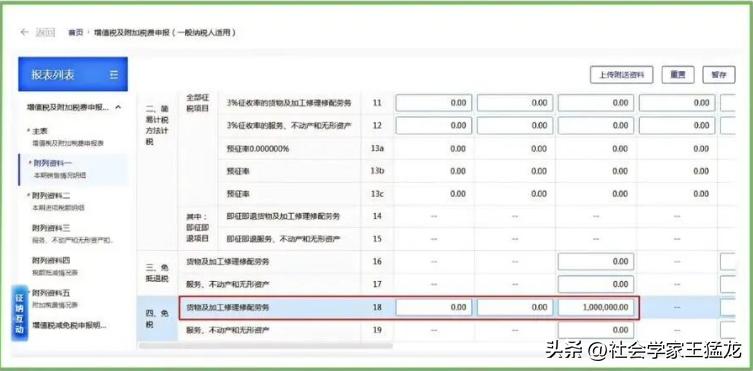
Task: Click the row 18 货物及加工修理修配劳务 label
Action: coord(228,307)
